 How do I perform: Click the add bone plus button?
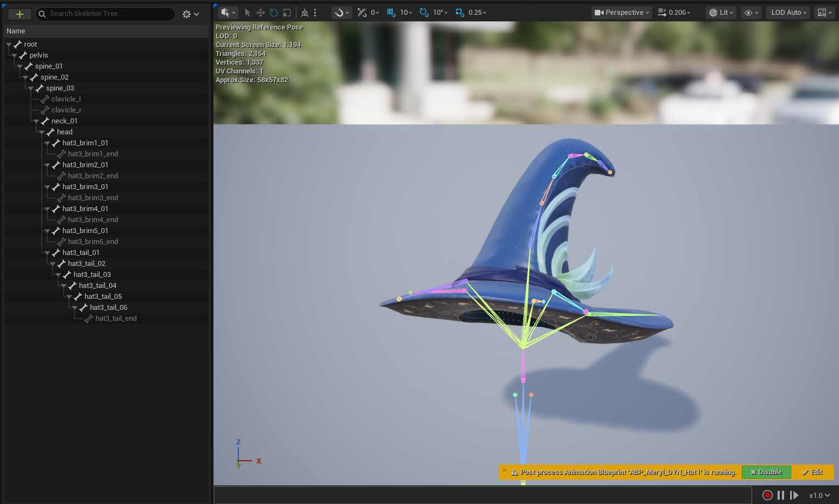click(19, 14)
